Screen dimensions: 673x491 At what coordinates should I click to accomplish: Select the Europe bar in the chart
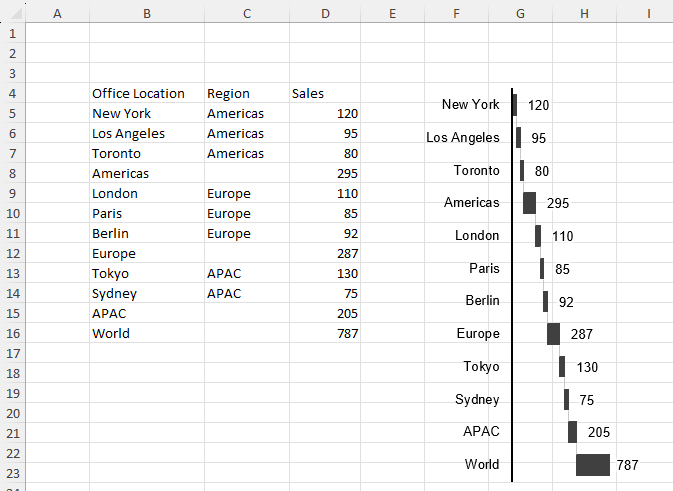point(553,334)
